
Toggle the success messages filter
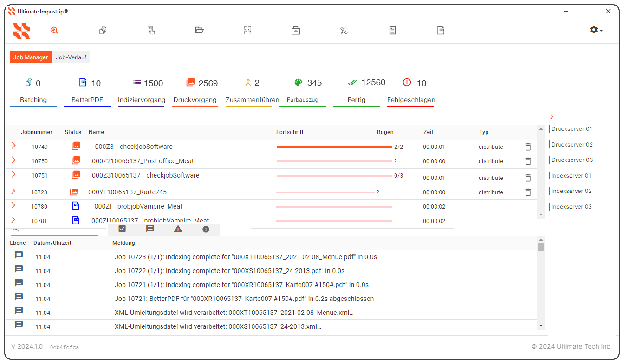[122, 229]
